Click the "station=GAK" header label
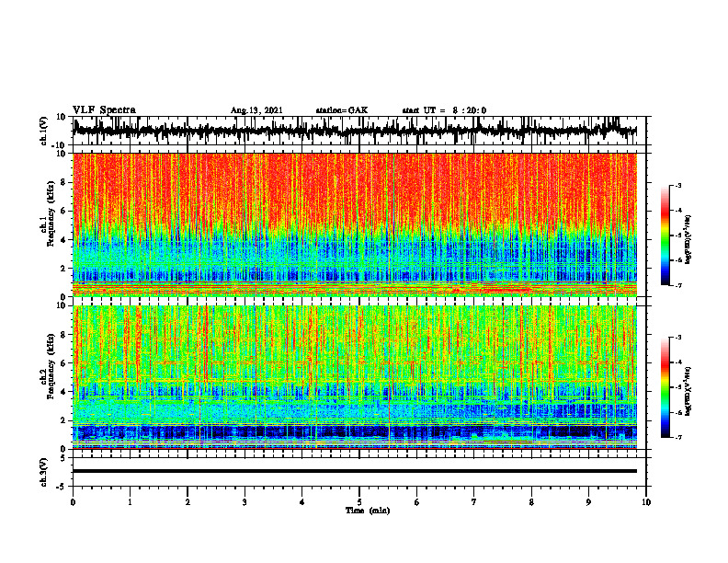728x563 pixels. (x=342, y=110)
